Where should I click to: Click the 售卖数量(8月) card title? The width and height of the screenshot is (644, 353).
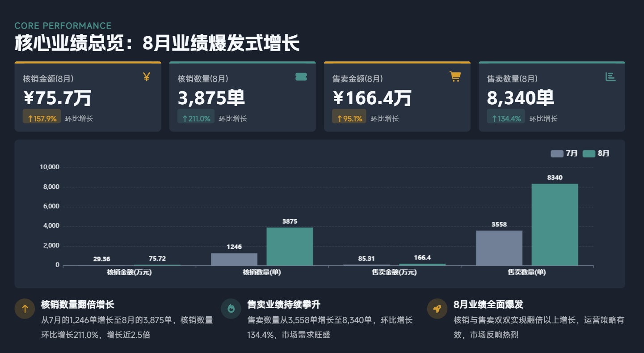pos(512,79)
